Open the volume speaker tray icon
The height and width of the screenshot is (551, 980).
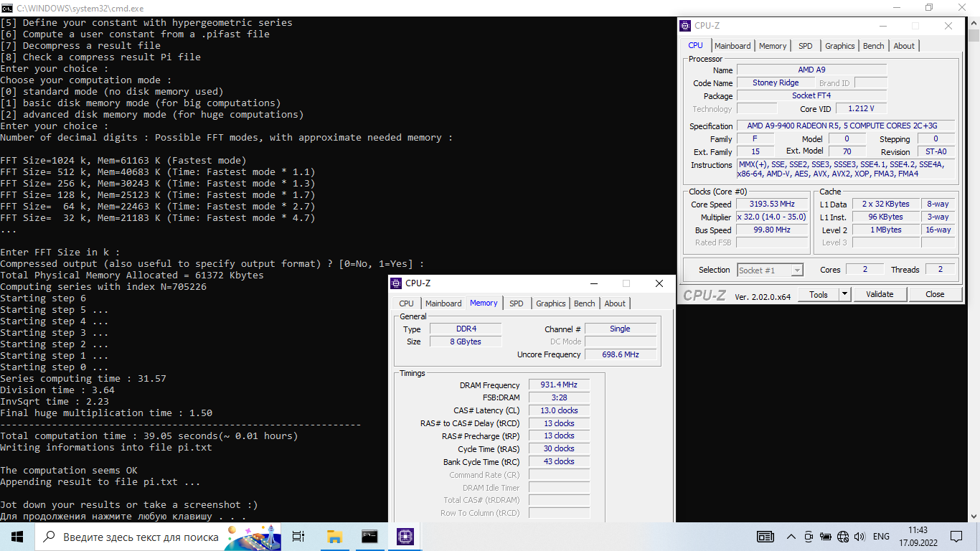point(859,537)
